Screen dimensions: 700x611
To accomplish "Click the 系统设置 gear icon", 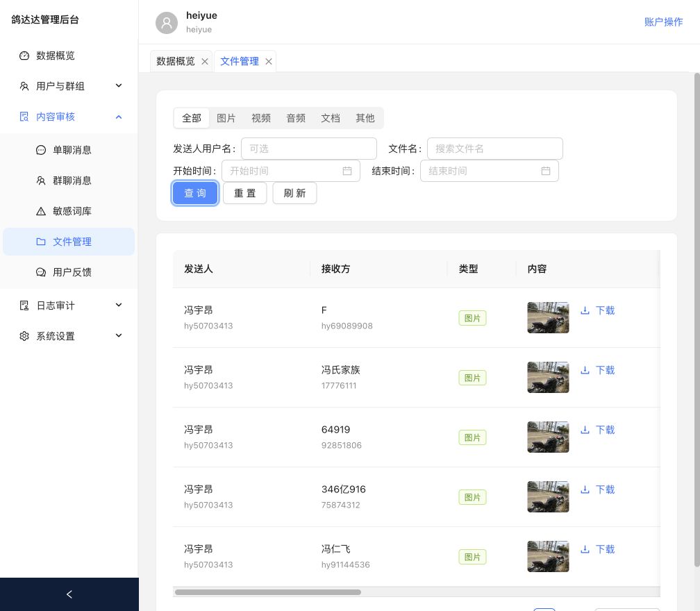I will pos(24,336).
